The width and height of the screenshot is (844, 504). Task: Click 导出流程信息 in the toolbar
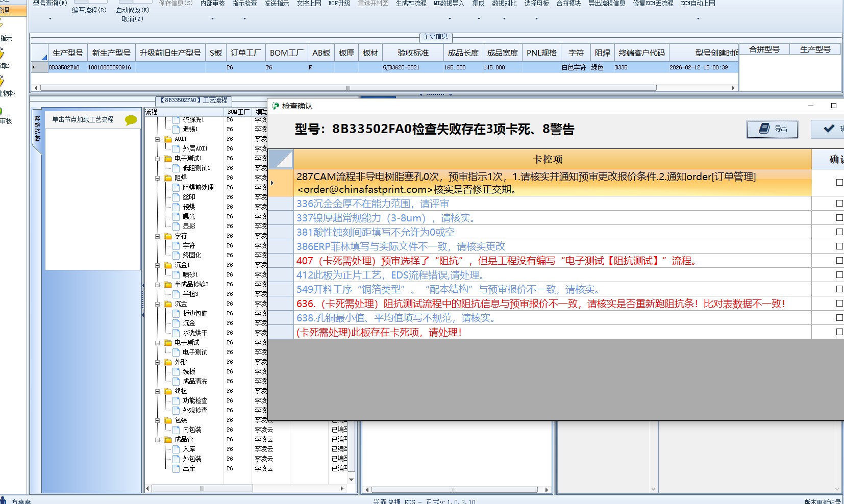(x=607, y=4)
